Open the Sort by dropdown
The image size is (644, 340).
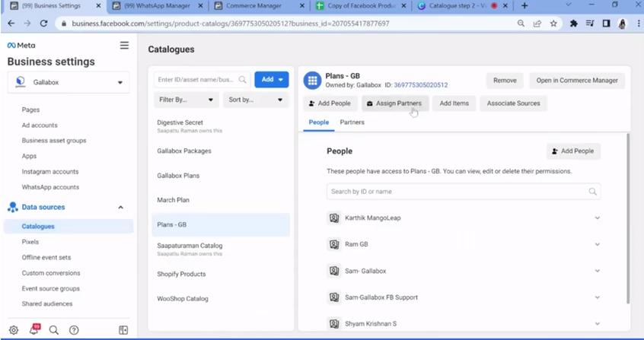(x=256, y=100)
